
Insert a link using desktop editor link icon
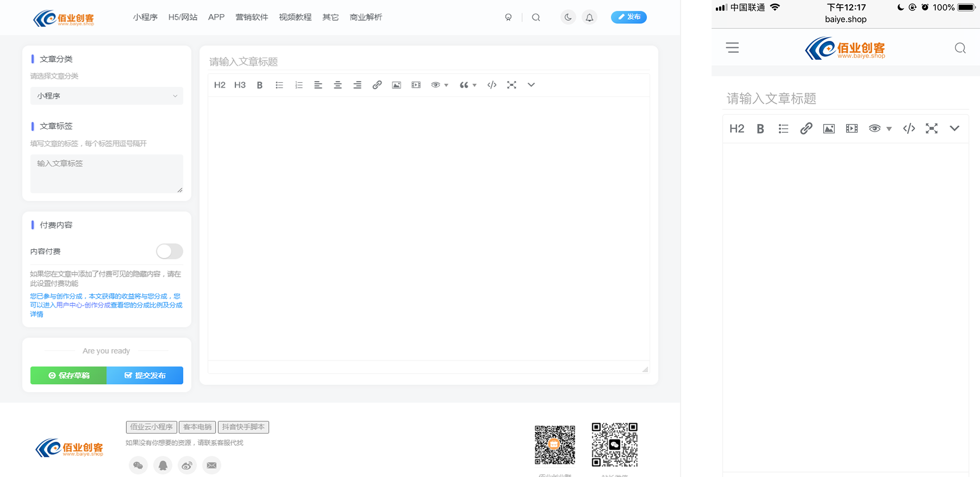[377, 85]
